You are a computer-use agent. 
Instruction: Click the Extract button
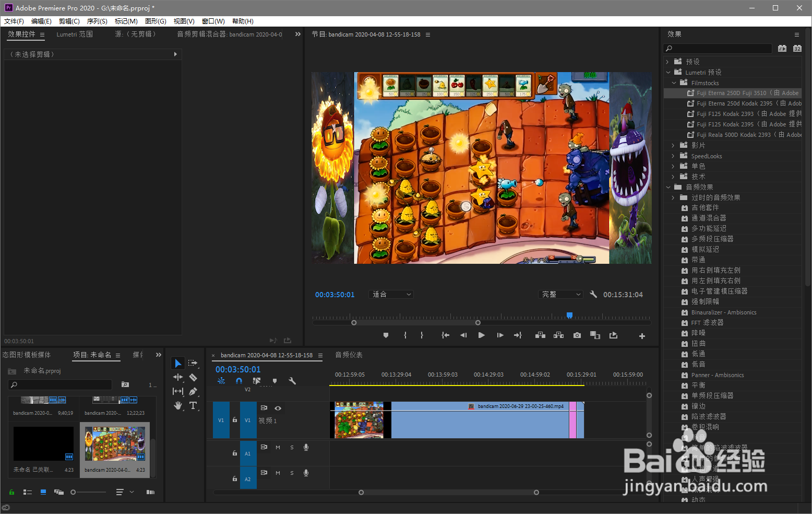(x=558, y=335)
